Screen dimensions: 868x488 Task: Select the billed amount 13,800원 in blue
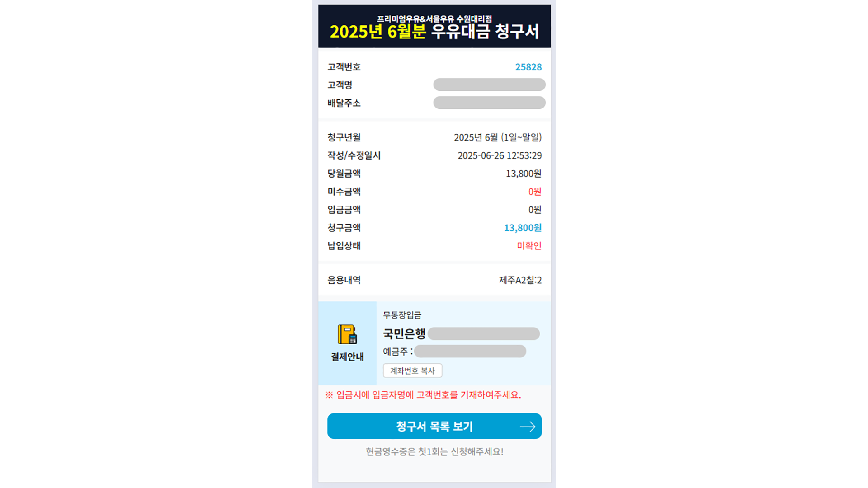[x=523, y=228]
